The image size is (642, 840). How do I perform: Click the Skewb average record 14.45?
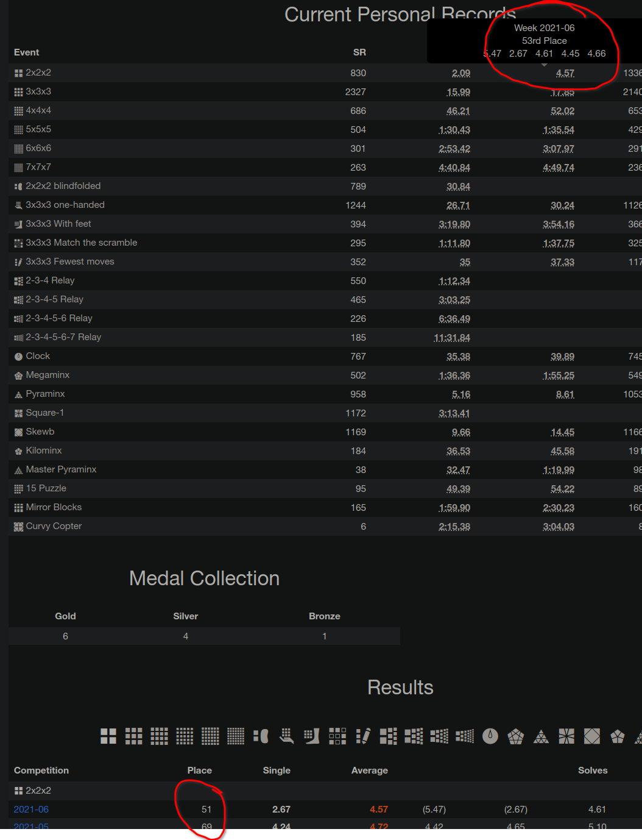click(x=562, y=432)
